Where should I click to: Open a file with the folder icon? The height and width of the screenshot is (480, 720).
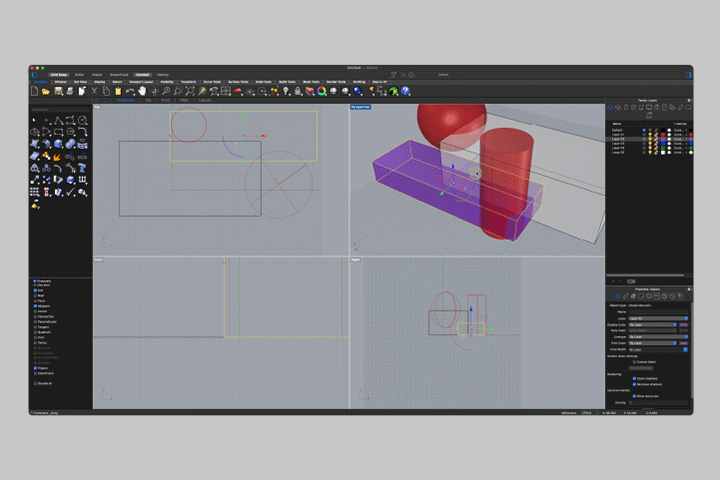[46, 91]
